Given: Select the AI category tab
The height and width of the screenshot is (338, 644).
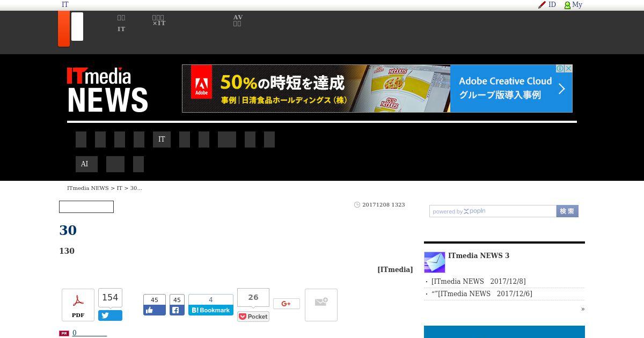Looking at the screenshot, I should (x=86, y=164).
